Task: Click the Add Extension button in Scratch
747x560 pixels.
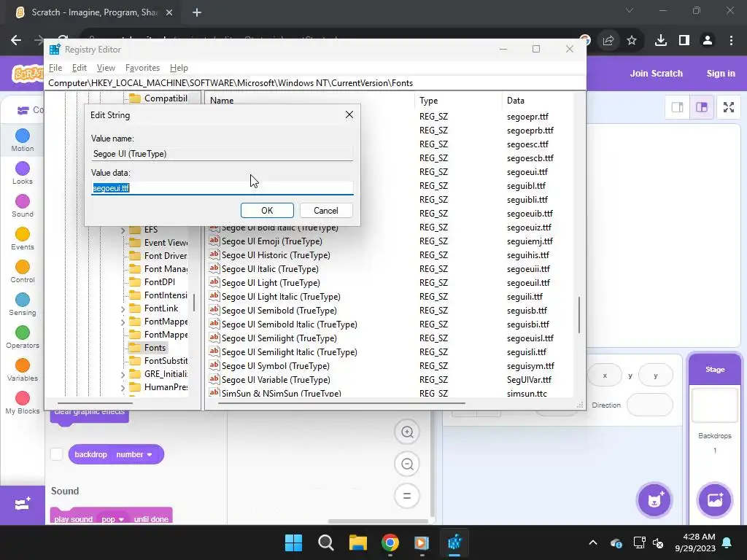Action: [x=23, y=505]
